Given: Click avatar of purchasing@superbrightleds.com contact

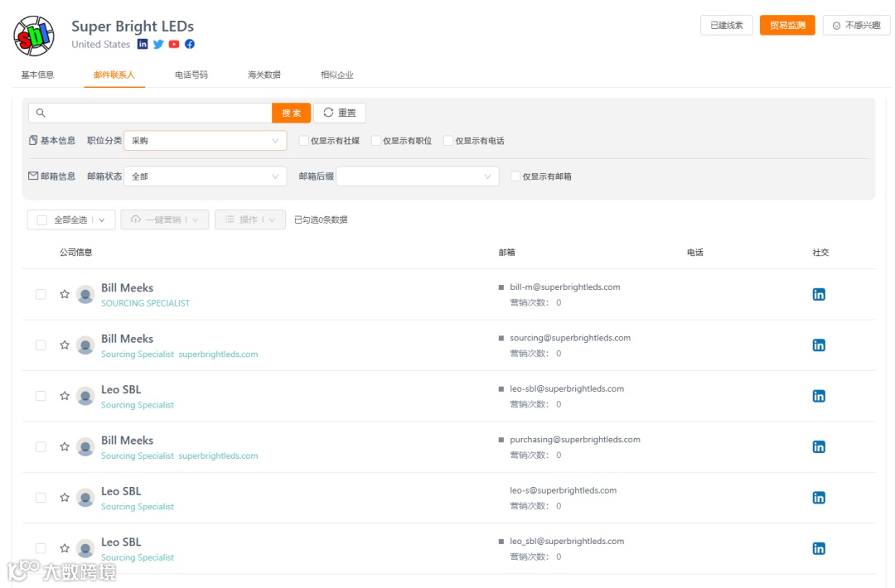Looking at the screenshot, I should [x=85, y=446].
